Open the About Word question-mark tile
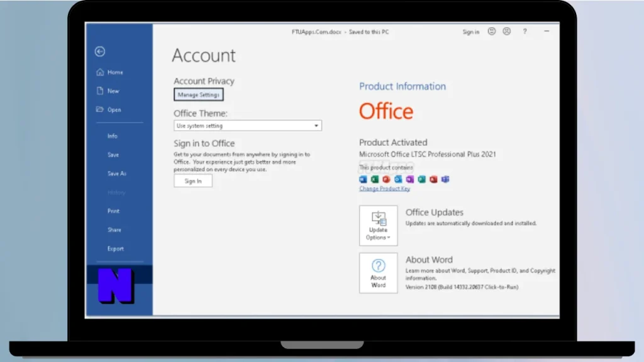Image resolution: width=644 pixels, height=362 pixels. coord(378,273)
